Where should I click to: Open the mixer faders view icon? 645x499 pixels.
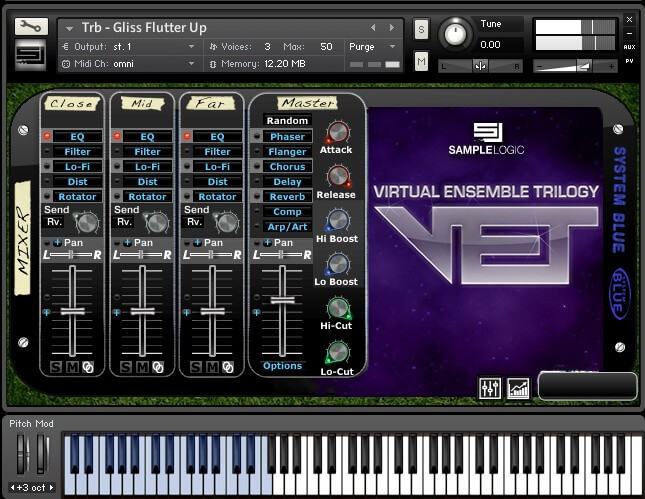(490, 388)
